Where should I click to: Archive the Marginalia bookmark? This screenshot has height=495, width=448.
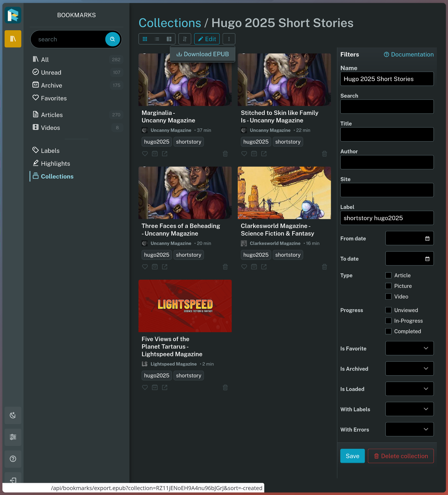coord(155,154)
